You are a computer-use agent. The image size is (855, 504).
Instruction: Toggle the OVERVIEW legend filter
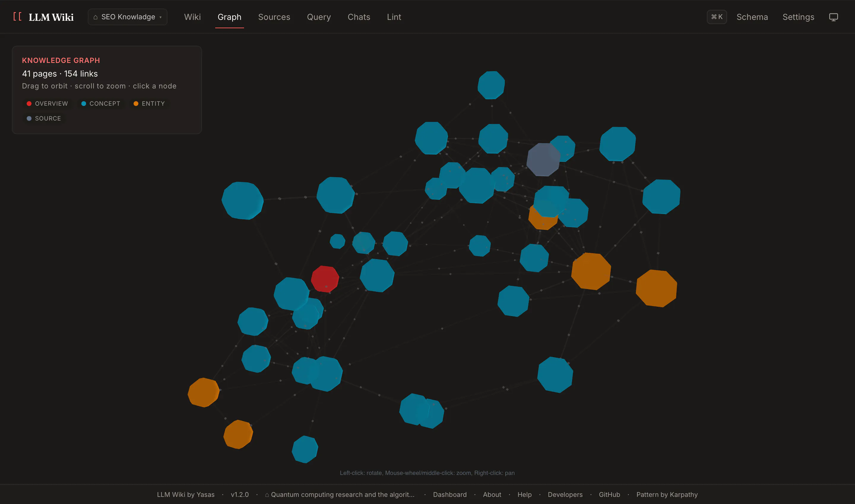pyautogui.click(x=47, y=104)
